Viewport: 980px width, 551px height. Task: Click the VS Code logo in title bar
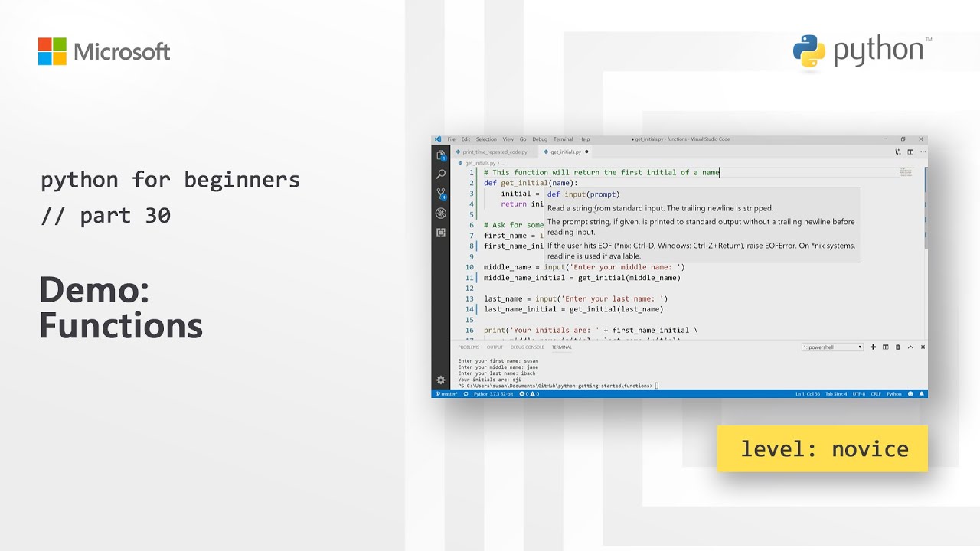click(438, 139)
